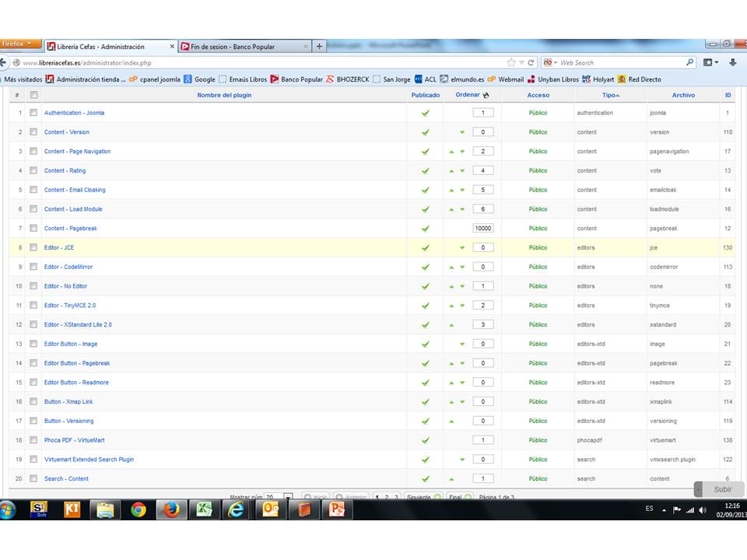
Task: Check the Content - Email Cloaking checkbox
Action: 33,190
